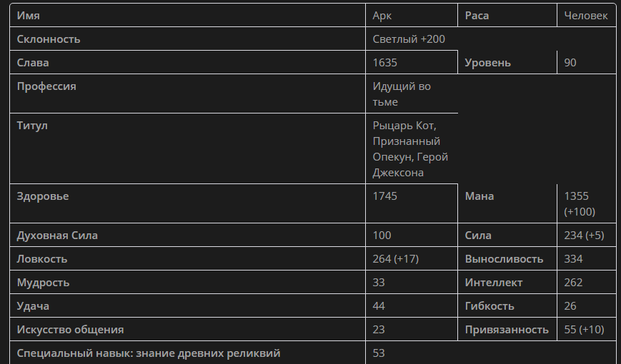Select the agility value '264 (+17)'

coord(395,259)
